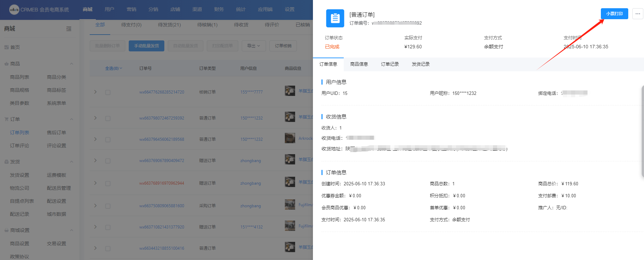The height and width of the screenshot is (260, 644).
Task: Select checkbox for order wx663796456062189568
Action: [108, 139]
